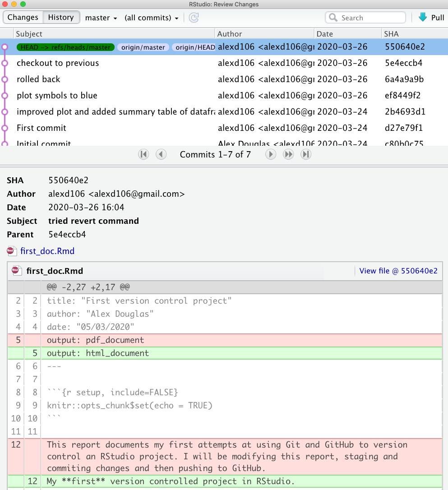Open the master branch dropdown
Image resolution: width=448 pixels, height=490 pixels.
[101, 18]
